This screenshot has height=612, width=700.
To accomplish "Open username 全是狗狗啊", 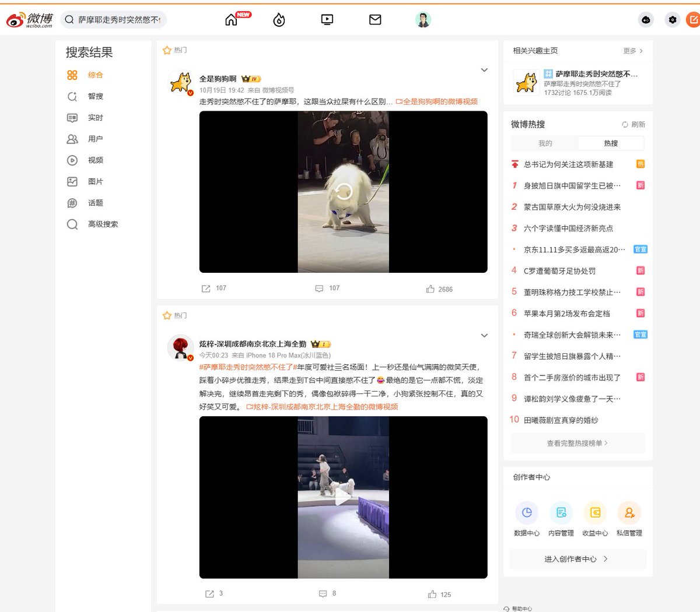I will (218, 79).
